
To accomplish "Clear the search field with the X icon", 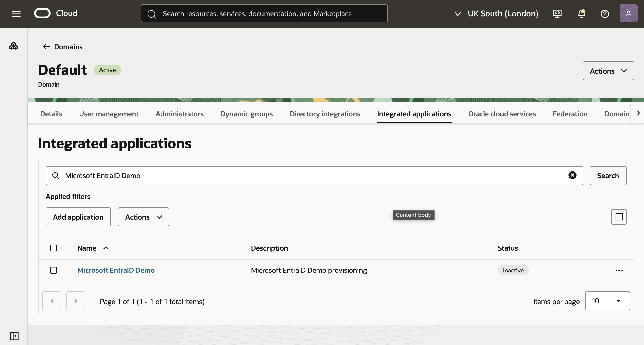I will (x=572, y=175).
